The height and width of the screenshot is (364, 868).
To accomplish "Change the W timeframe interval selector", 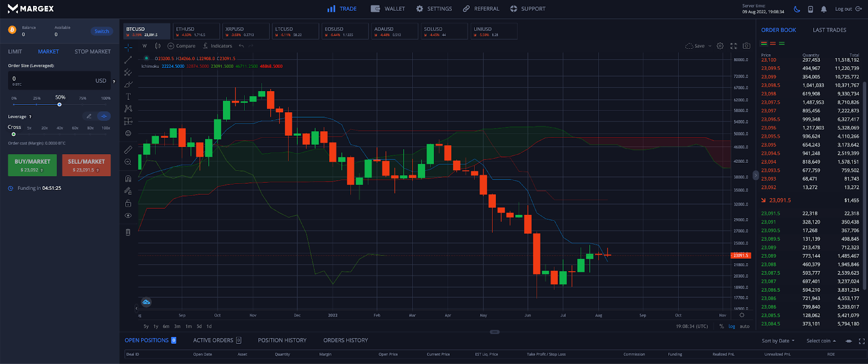I will (145, 46).
